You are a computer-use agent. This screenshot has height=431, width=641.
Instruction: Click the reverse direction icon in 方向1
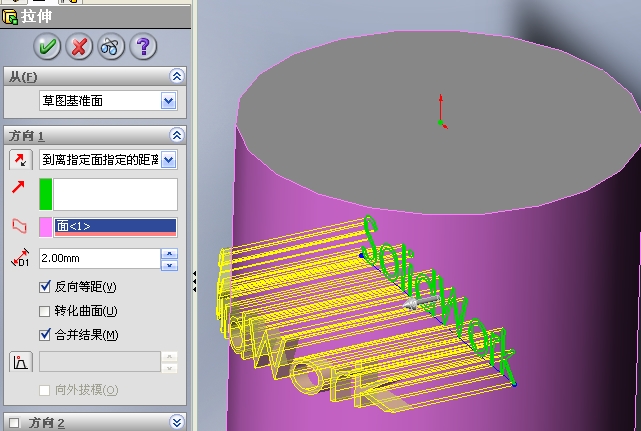(x=21, y=159)
